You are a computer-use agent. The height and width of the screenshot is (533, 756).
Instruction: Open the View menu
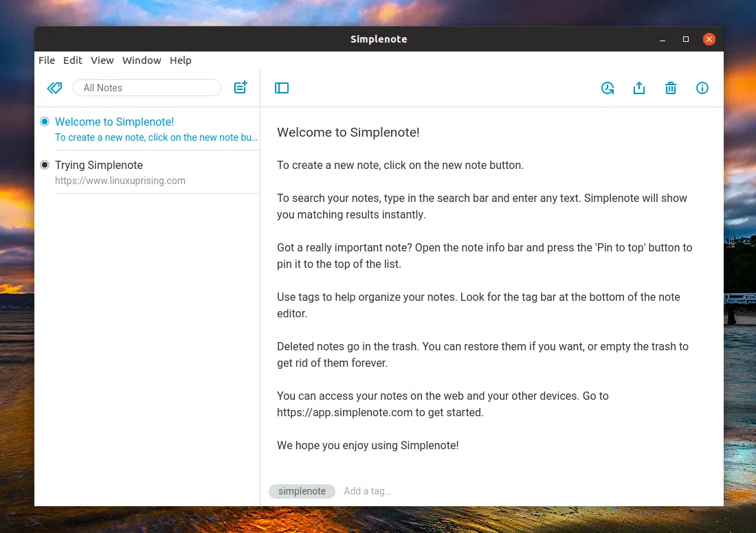(x=102, y=60)
